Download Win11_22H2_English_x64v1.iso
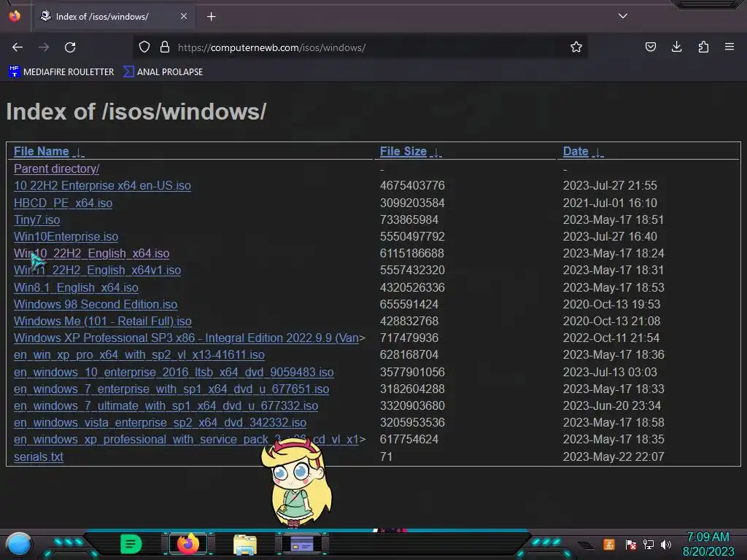 pyautogui.click(x=97, y=271)
